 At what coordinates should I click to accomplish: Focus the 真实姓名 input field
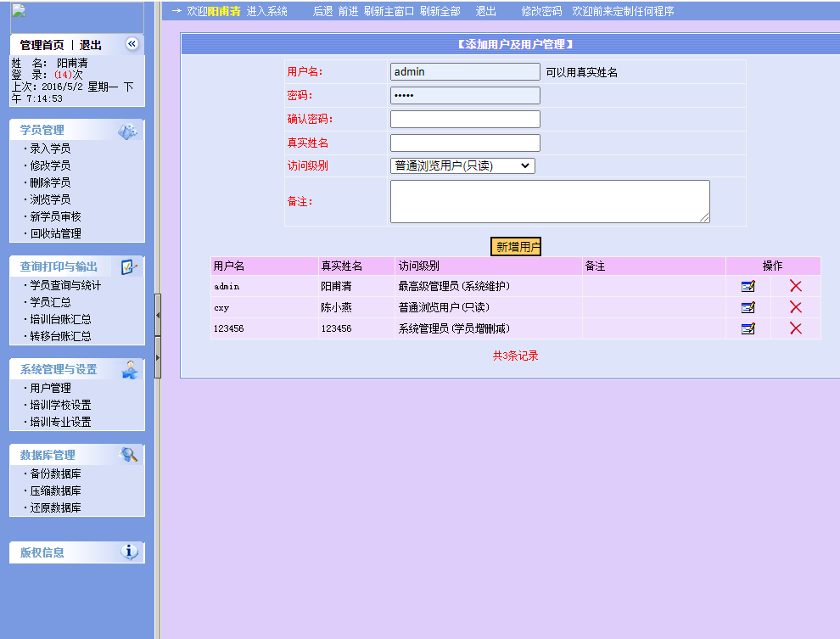pyautogui.click(x=465, y=143)
